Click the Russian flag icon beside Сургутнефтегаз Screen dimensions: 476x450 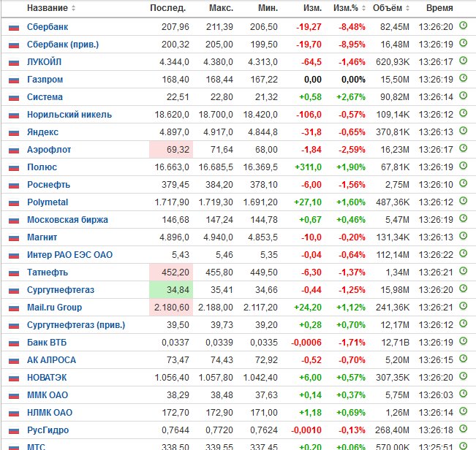14,291
